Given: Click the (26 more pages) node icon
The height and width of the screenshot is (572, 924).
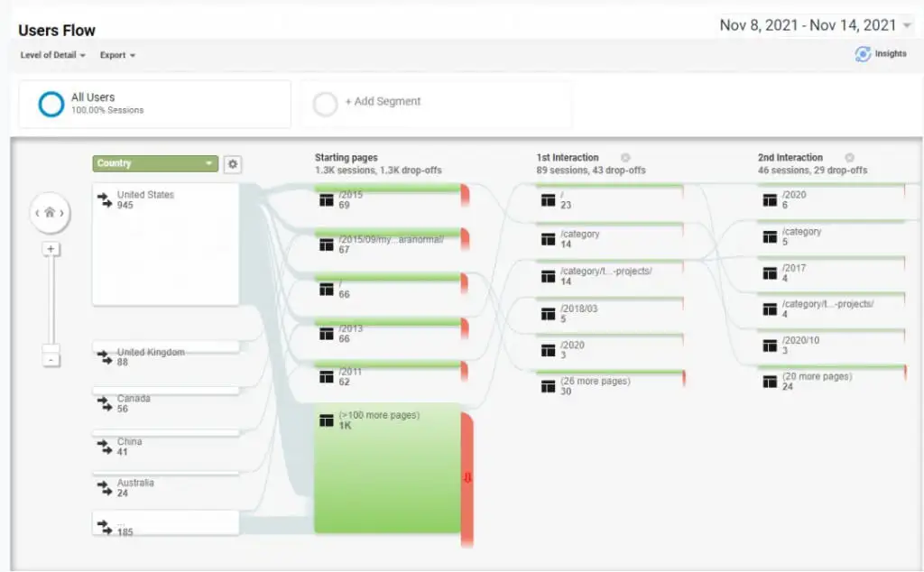Looking at the screenshot, I should (x=548, y=386).
